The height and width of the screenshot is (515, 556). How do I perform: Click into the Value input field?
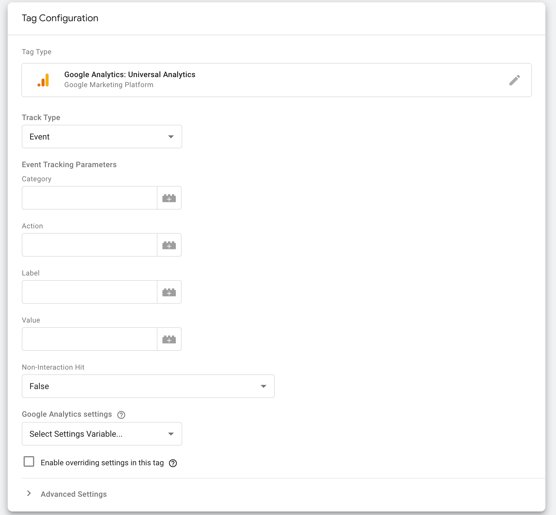pyautogui.click(x=90, y=339)
